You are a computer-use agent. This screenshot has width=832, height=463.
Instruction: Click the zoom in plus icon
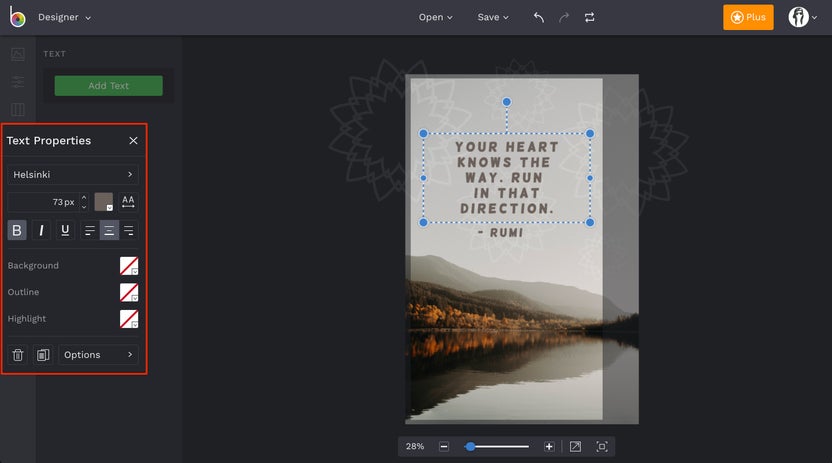coord(549,446)
